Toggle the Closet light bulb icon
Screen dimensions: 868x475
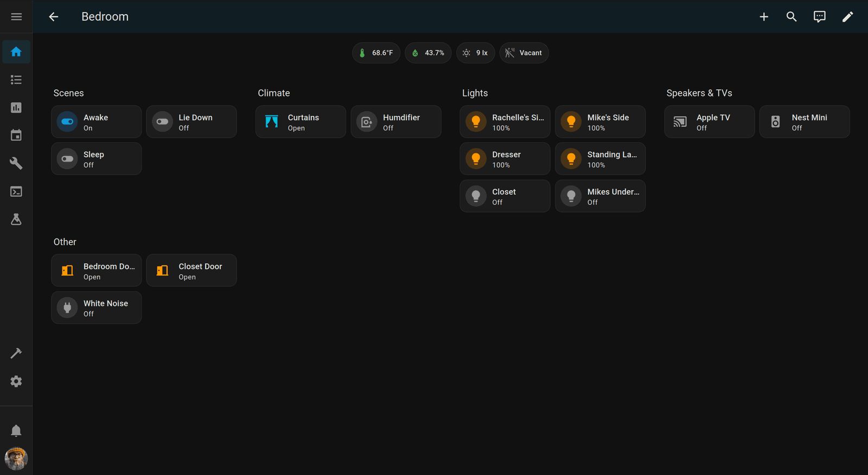click(x=476, y=196)
